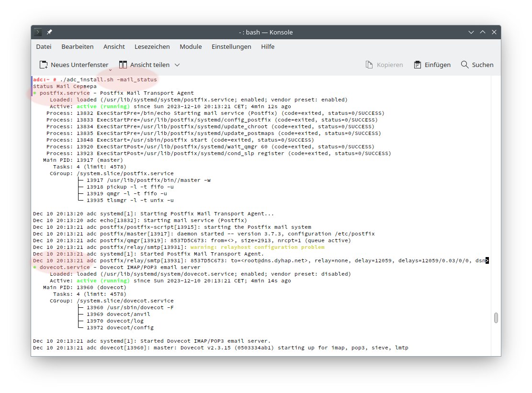Maximize the Konsole window

483,33
